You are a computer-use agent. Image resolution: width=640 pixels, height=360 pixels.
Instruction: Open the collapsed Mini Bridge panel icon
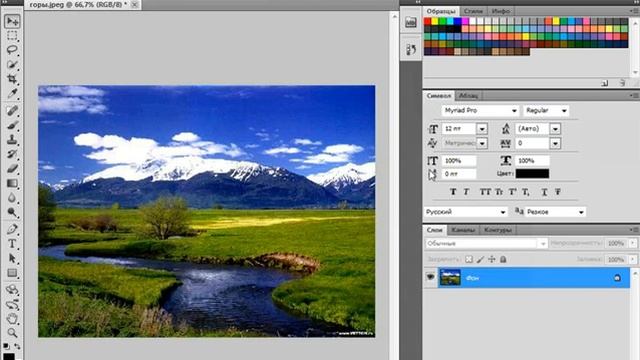point(411,22)
